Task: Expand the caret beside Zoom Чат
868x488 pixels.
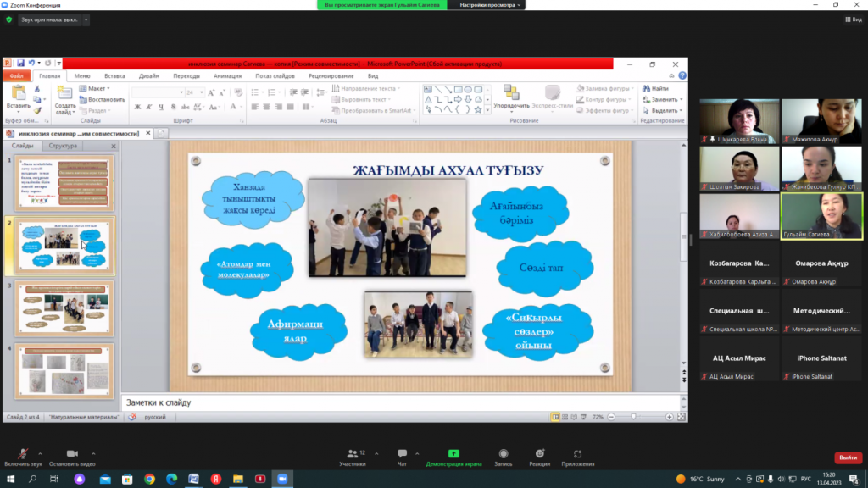Action: [417, 454]
